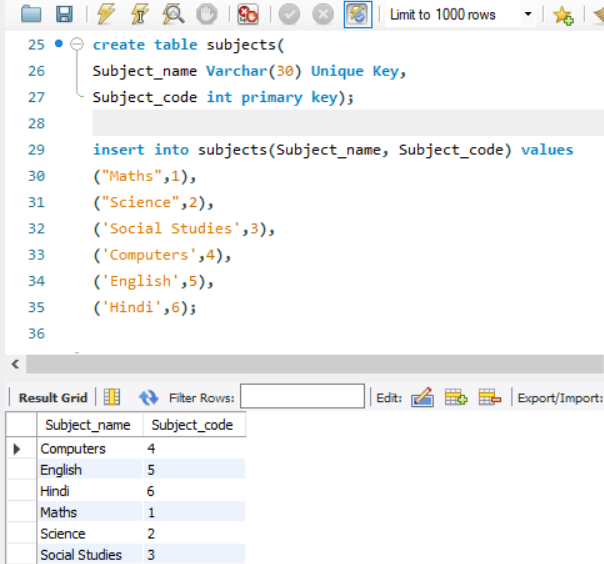The width and height of the screenshot is (604, 564).
Task: Sort by Subject_name column header
Action: click(90, 425)
